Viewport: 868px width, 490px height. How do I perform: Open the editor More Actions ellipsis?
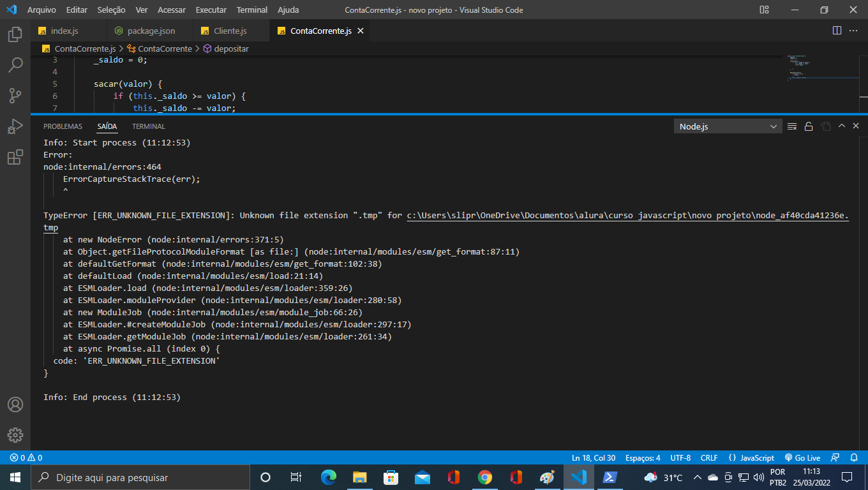(x=855, y=31)
